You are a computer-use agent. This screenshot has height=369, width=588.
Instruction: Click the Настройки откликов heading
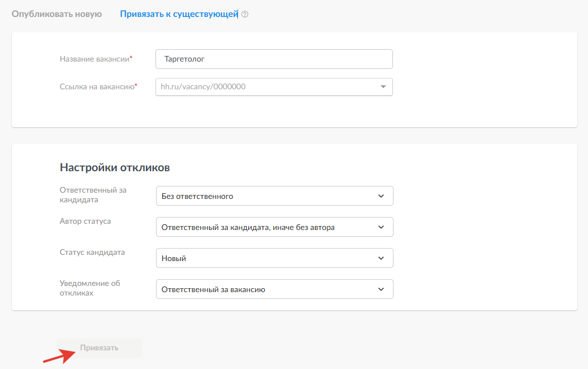[x=115, y=168]
